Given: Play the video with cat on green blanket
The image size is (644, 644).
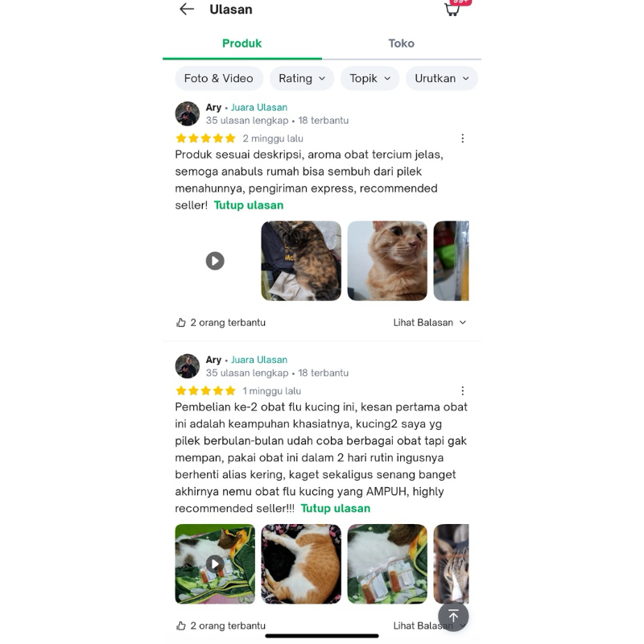Looking at the screenshot, I should [215, 564].
